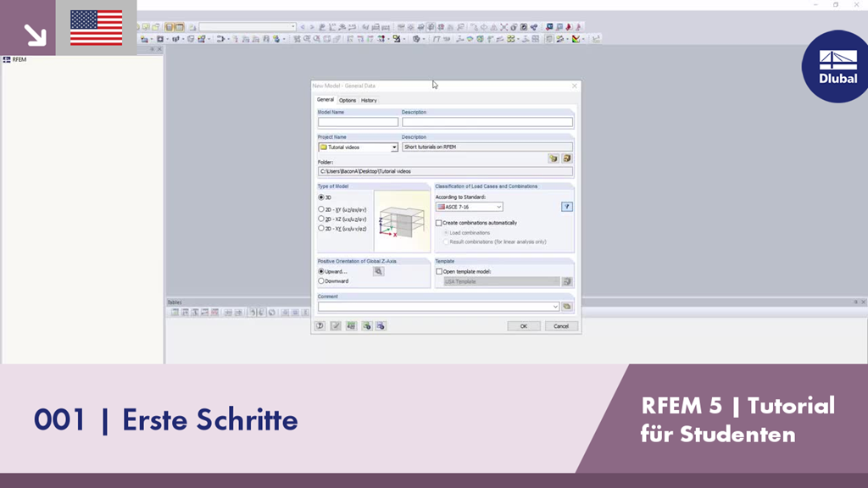Image resolution: width=868 pixels, height=488 pixels.
Task: Click the template browse icon beside USA Template
Action: click(567, 281)
